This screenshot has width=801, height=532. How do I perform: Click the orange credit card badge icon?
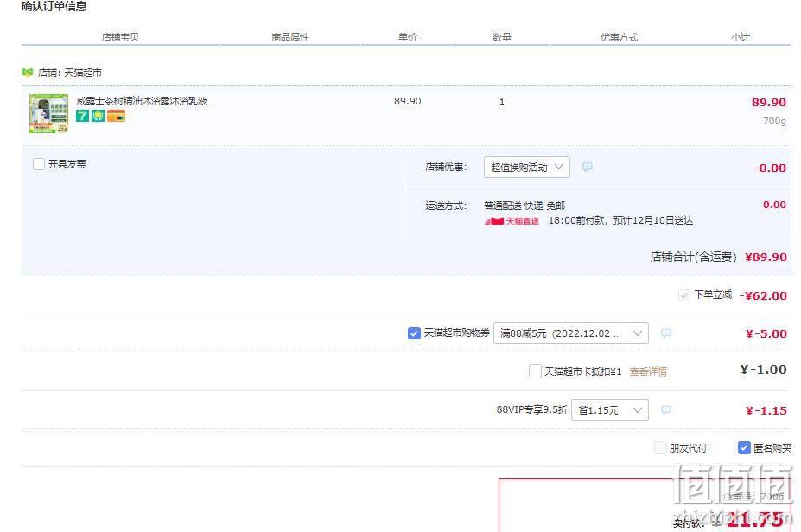tap(116, 117)
